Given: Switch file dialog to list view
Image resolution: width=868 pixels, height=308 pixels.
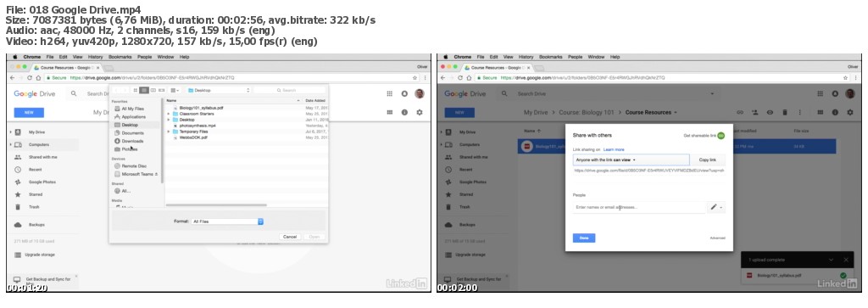Looking at the screenshot, I should 144,90.
